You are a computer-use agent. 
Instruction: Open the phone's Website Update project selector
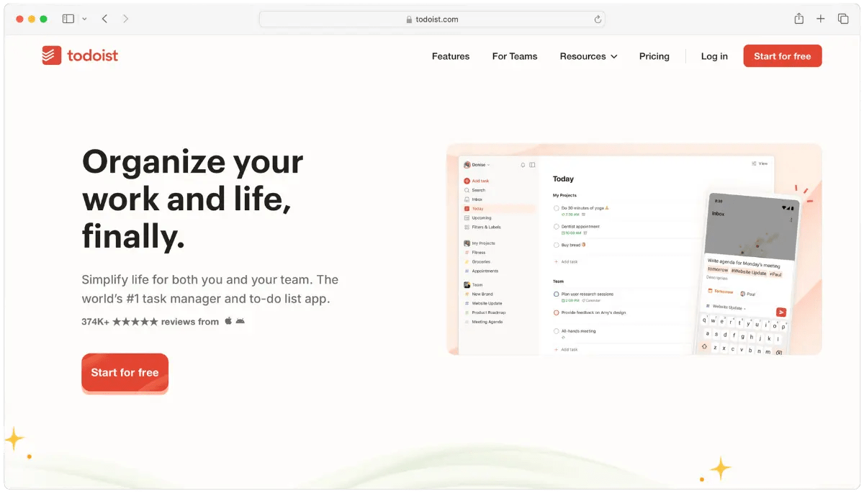click(x=727, y=307)
